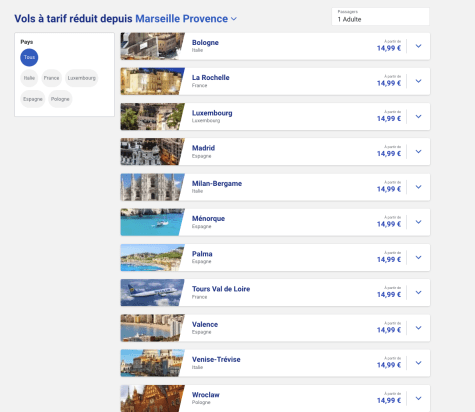Expand the Palma row chevron
The image size is (475, 412).
419,257
